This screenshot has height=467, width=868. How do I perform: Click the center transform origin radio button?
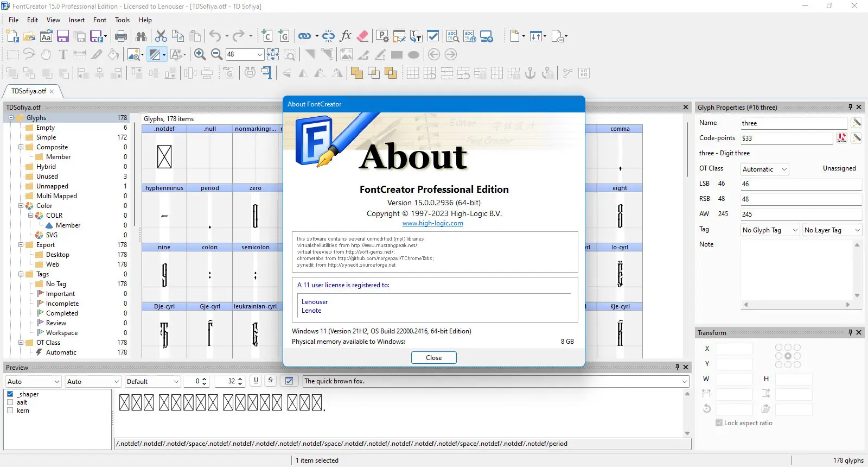pyautogui.click(x=788, y=356)
